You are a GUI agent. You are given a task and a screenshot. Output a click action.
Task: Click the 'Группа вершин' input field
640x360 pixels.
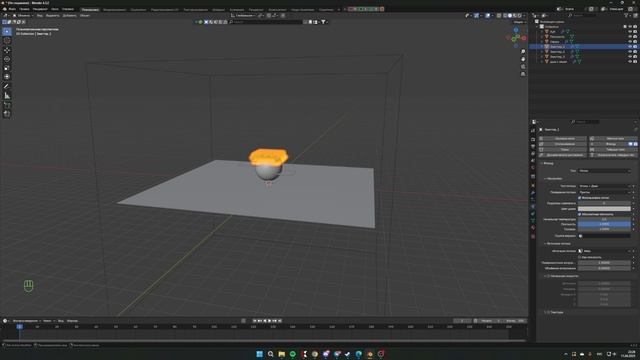[x=604, y=236]
